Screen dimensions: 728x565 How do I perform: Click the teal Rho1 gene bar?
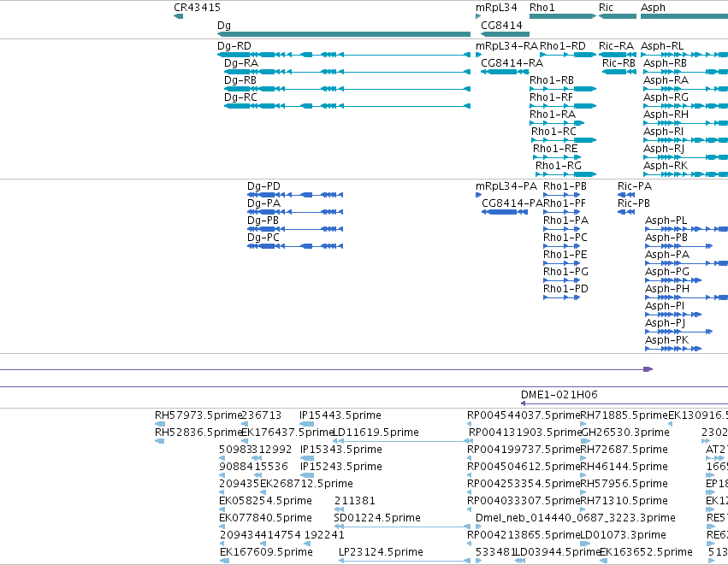[x=563, y=16]
